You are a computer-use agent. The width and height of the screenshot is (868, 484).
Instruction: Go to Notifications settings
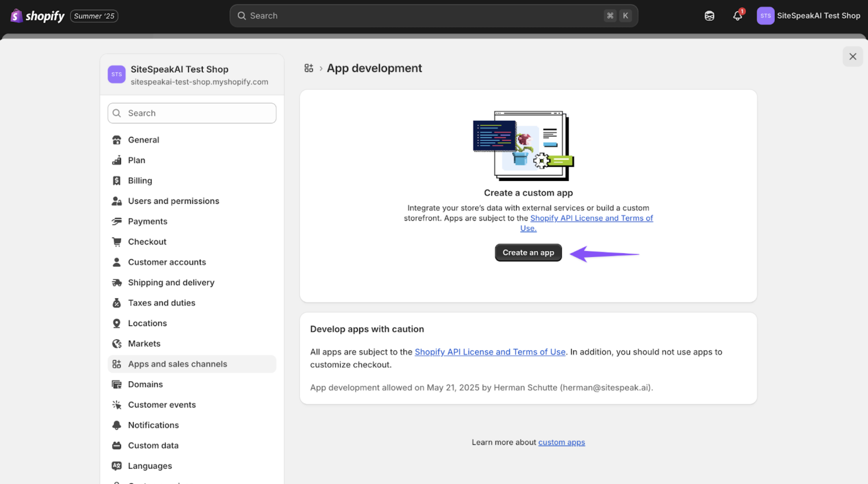(x=153, y=425)
